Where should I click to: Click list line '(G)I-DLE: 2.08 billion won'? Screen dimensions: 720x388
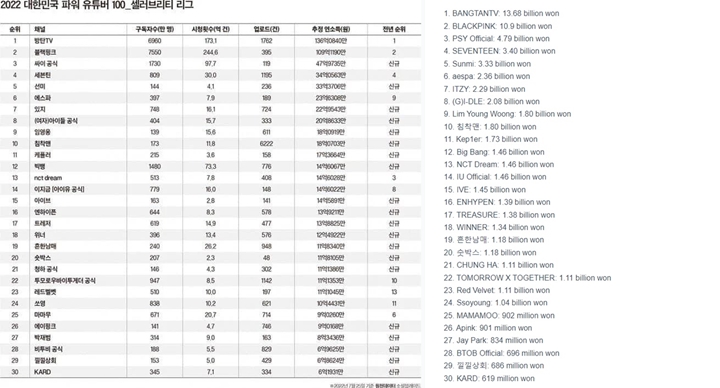[492, 101]
